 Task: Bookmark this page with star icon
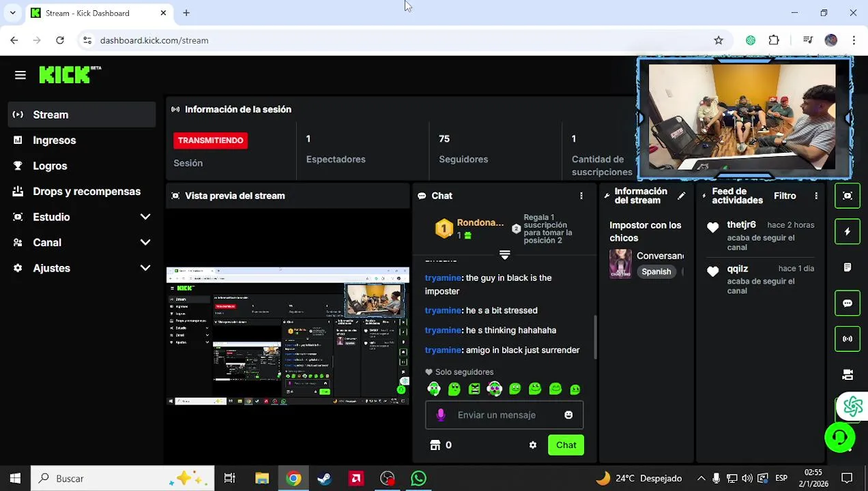pyautogui.click(x=719, y=40)
